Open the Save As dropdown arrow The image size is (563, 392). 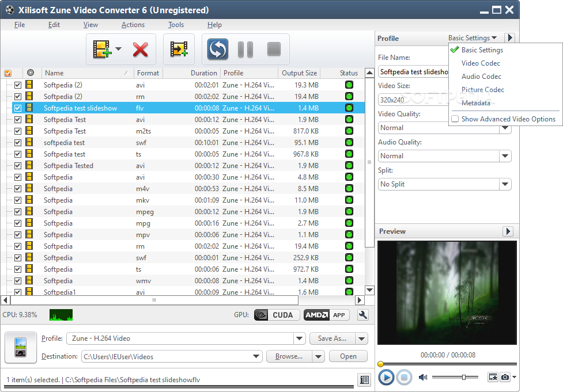tap(361, 338)
